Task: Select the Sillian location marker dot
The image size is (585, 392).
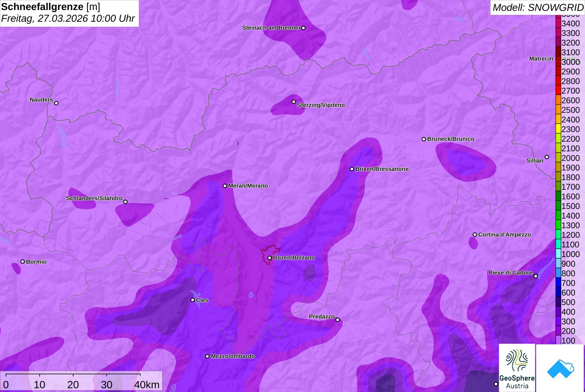Action: [x=547, y=157]
